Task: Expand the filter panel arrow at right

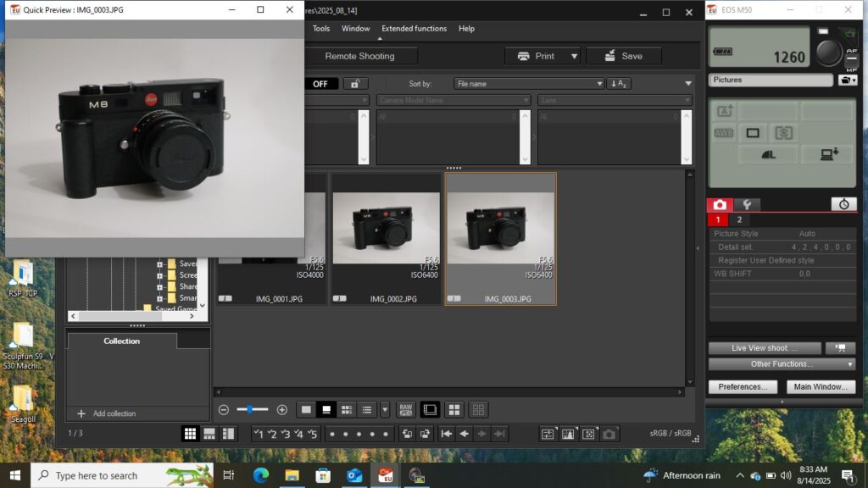Action: pos(688,84)
